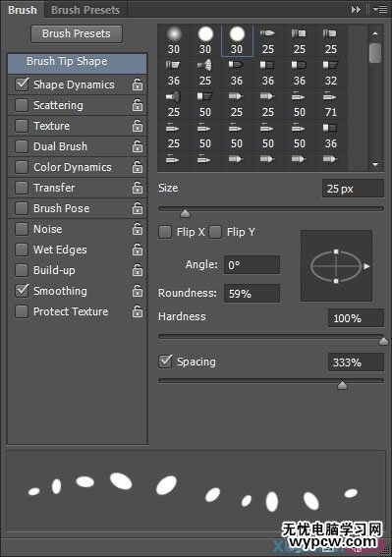This screenshot has width=392, height=557.
Task: Select the soft round 30 brush thumbnail
Action: tap(174, 40)
